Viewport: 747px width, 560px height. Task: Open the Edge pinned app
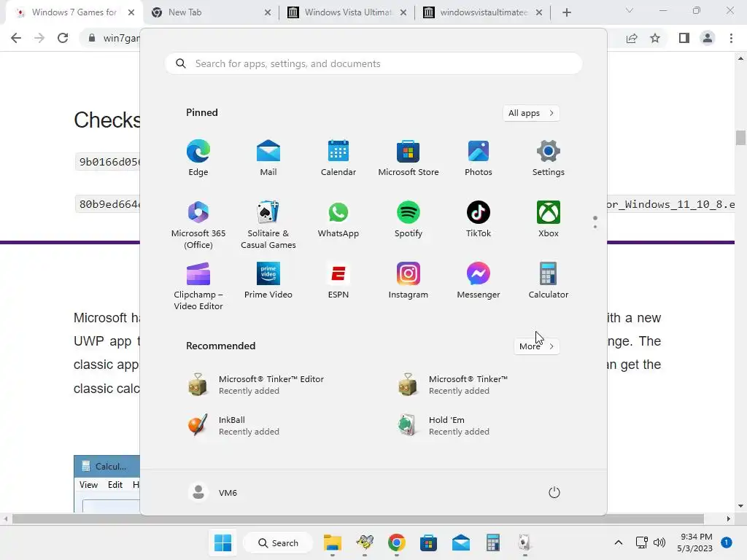pyautogui.click(x=198, y=157)
